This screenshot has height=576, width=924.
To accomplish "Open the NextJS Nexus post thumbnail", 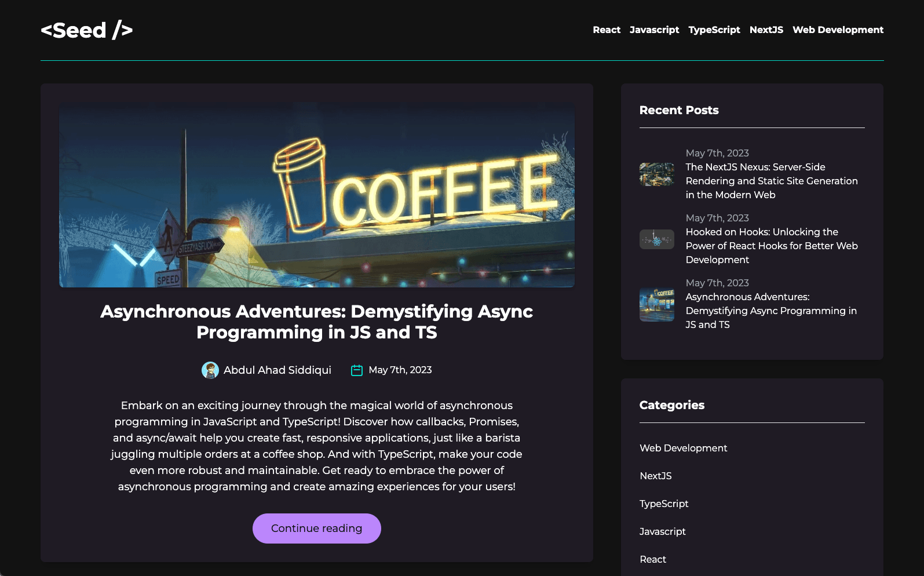I will click(x=656, y=174).
